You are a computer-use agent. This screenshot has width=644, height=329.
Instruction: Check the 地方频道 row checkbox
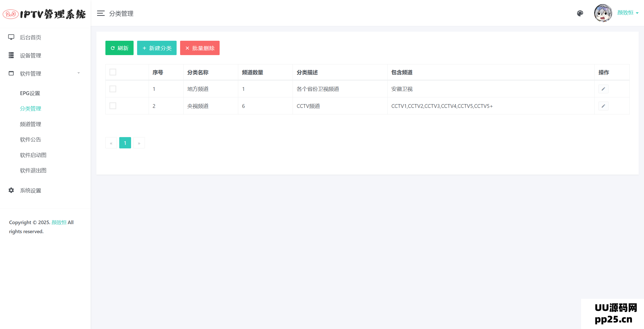tap(113, 89)
